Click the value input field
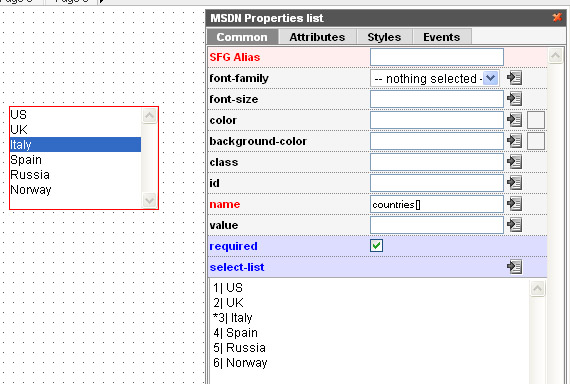Image resolution: width=570 pixels, height=384 pixels. [437, 225]
